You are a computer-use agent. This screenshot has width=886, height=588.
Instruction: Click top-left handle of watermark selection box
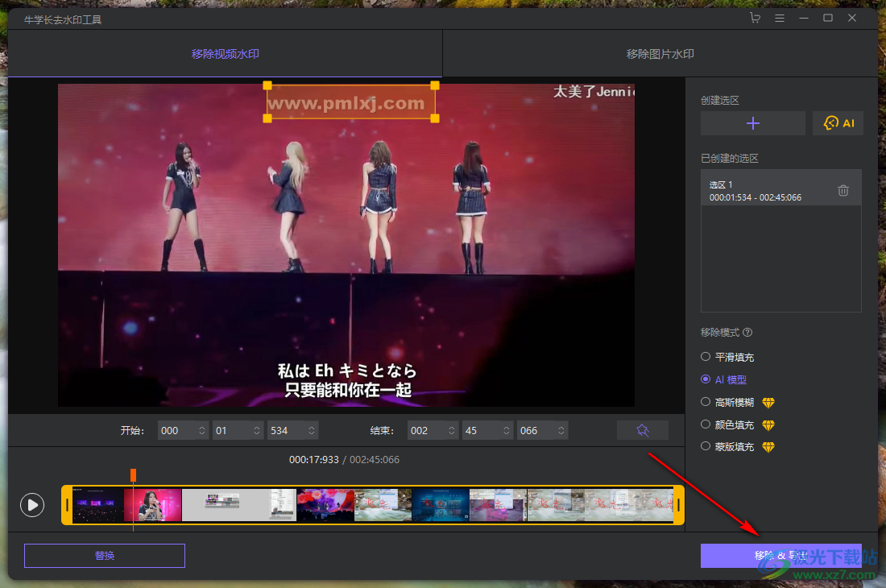(268, 86)
